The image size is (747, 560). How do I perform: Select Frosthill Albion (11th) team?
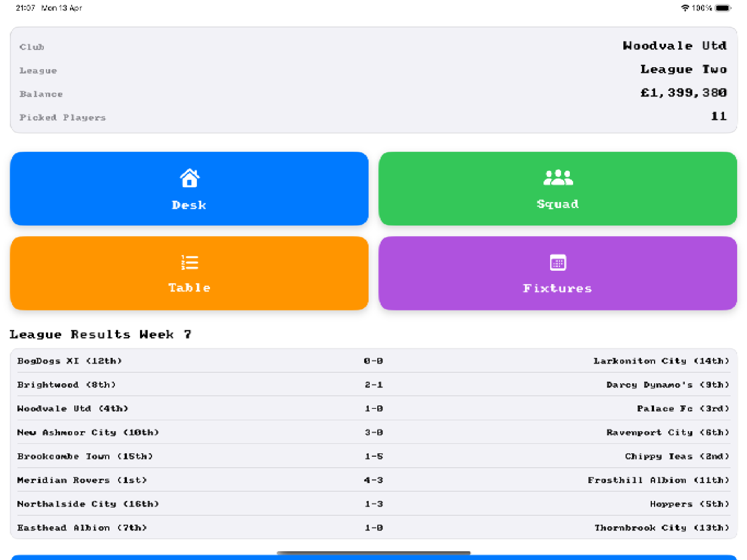pyautogui.click(x=658, y=480)
